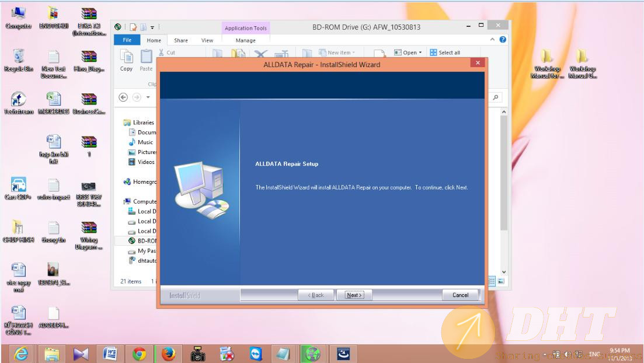Image resolution: width=644 pixels, height=363 pixels.
Task: Open the Explorer help question mark icon
Action: click(x=503, y=40)
